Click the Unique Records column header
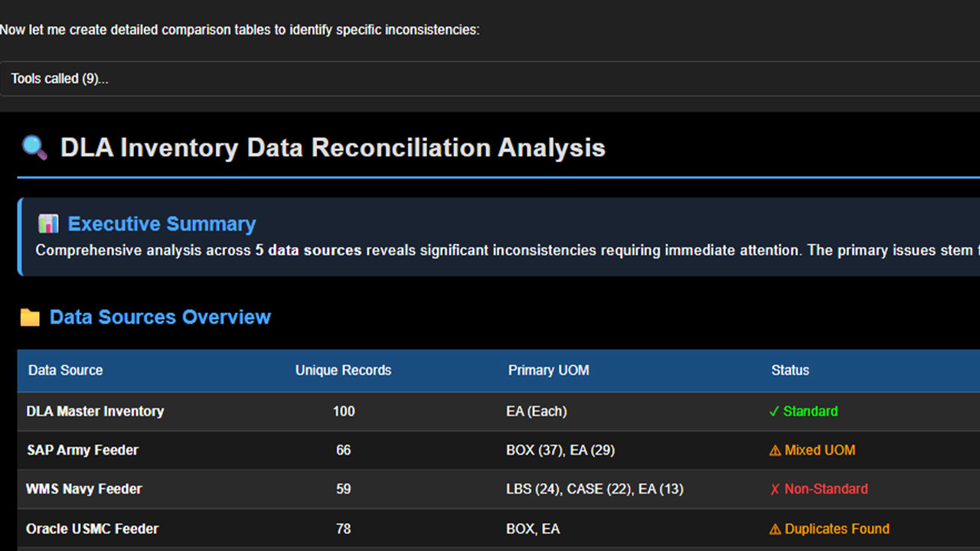Viewport: 980px width, 551px height. (x=343, y=370)
